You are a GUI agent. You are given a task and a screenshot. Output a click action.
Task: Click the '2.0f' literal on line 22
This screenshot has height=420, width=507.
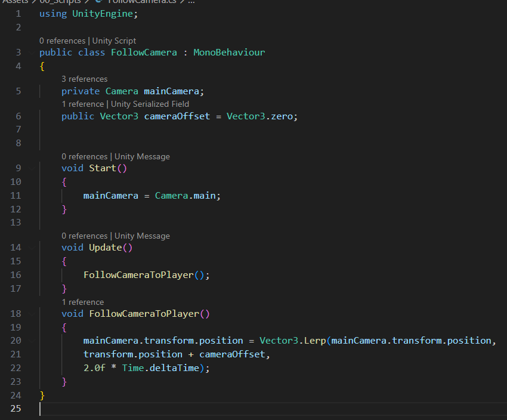[x=94, y=368]
